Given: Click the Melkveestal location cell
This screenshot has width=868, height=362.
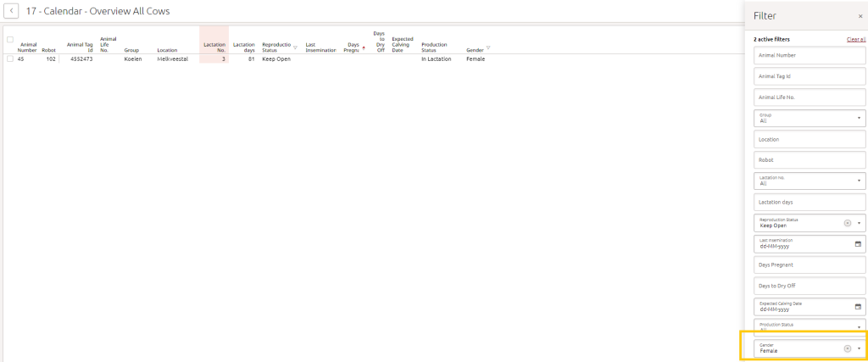Looking at the screenshot, I should pos(173,58).
